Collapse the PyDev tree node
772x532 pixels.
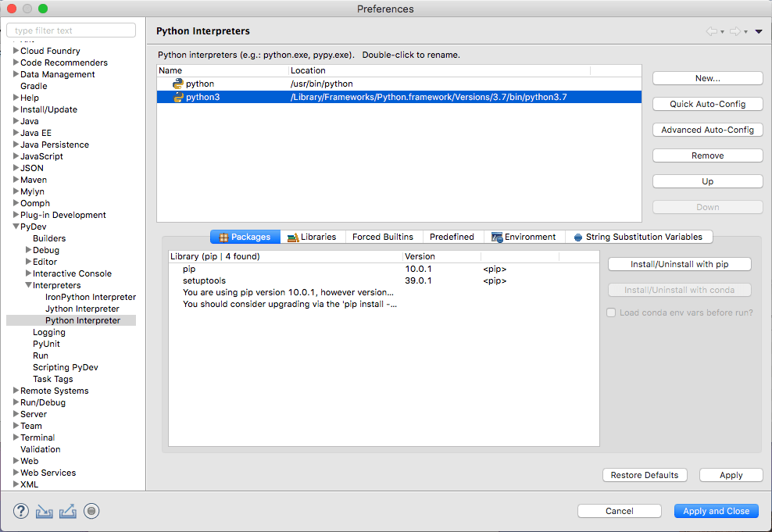click(16, 227)
